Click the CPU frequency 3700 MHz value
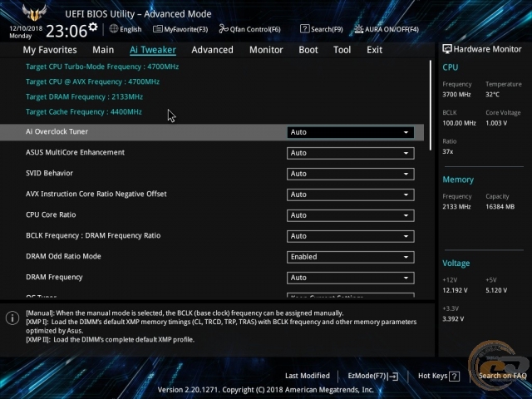Image resolution: width=532 pixels, height=399 pixels. point(456,95)
